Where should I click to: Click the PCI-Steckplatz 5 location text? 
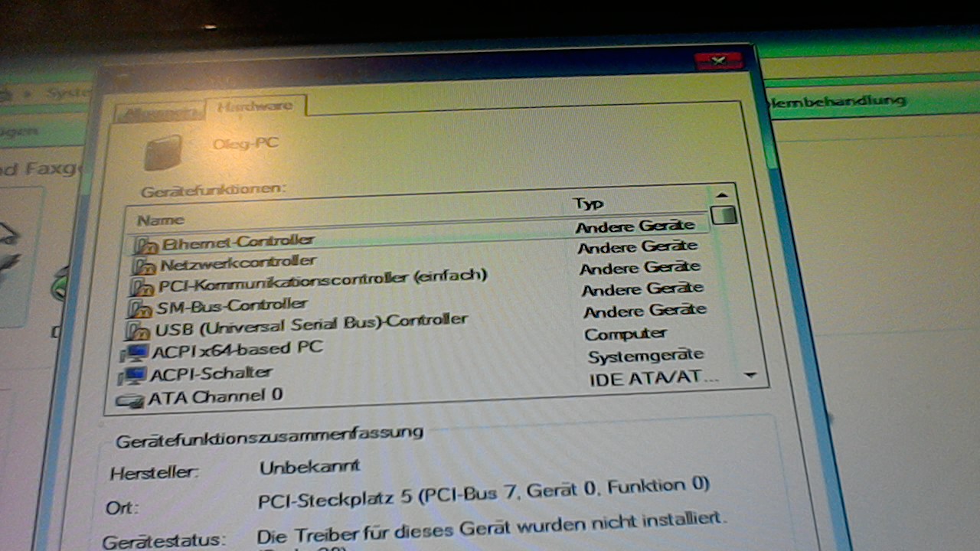click(484, 494)
